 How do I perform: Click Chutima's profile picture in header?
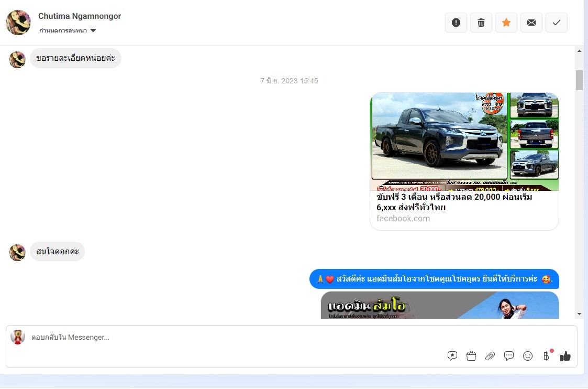point(18,23)
